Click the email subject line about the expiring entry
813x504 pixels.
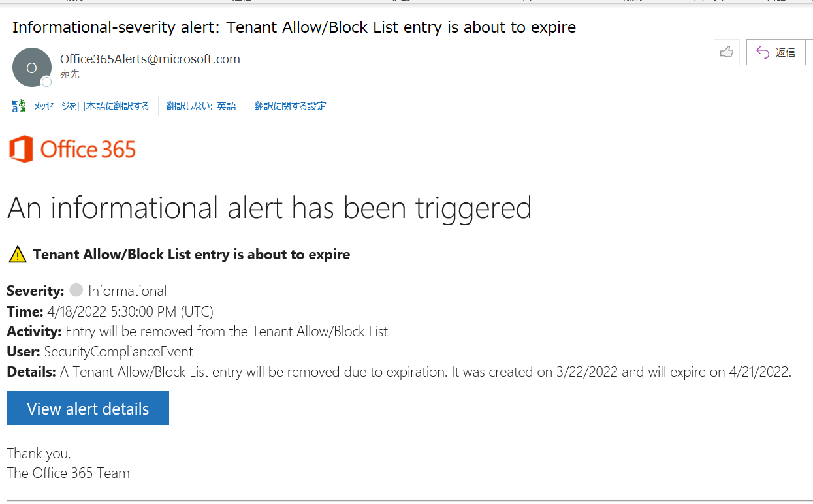click(x=295, y=27)
